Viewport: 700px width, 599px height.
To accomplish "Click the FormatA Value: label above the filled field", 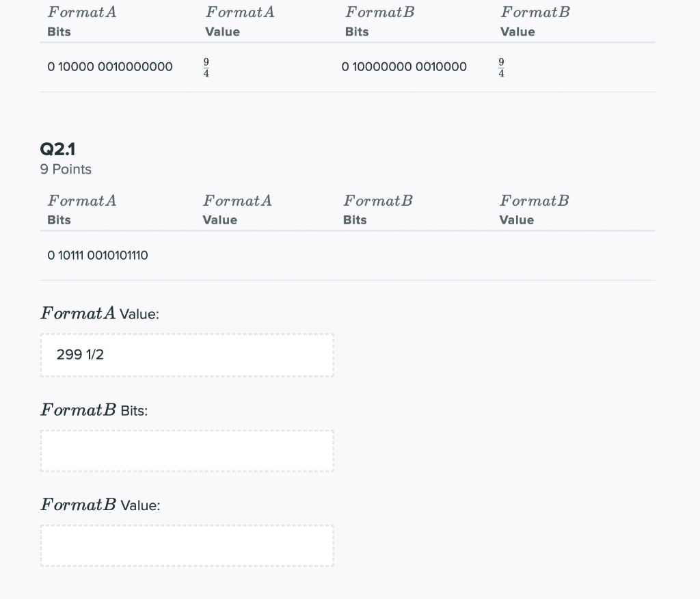I will 100,313.
